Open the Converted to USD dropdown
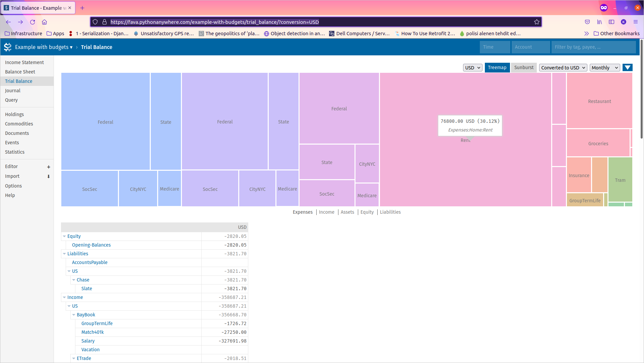The image size is (644, 363). click(x=563, y=67)
